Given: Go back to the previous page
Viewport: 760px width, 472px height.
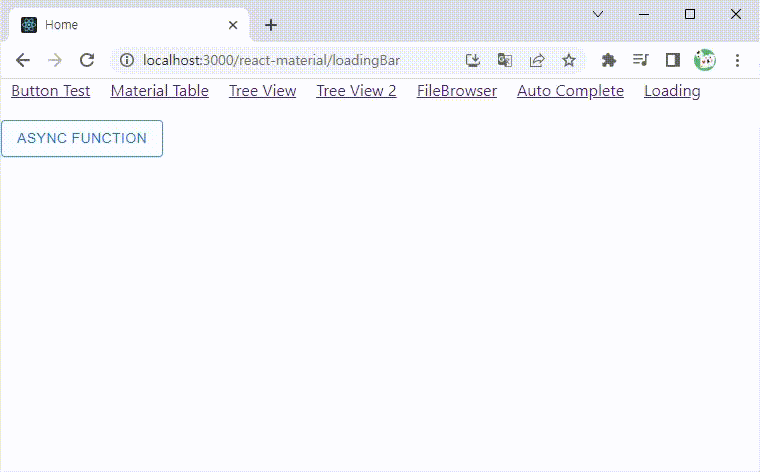Looking at the screenshot, I should [23, 60].
